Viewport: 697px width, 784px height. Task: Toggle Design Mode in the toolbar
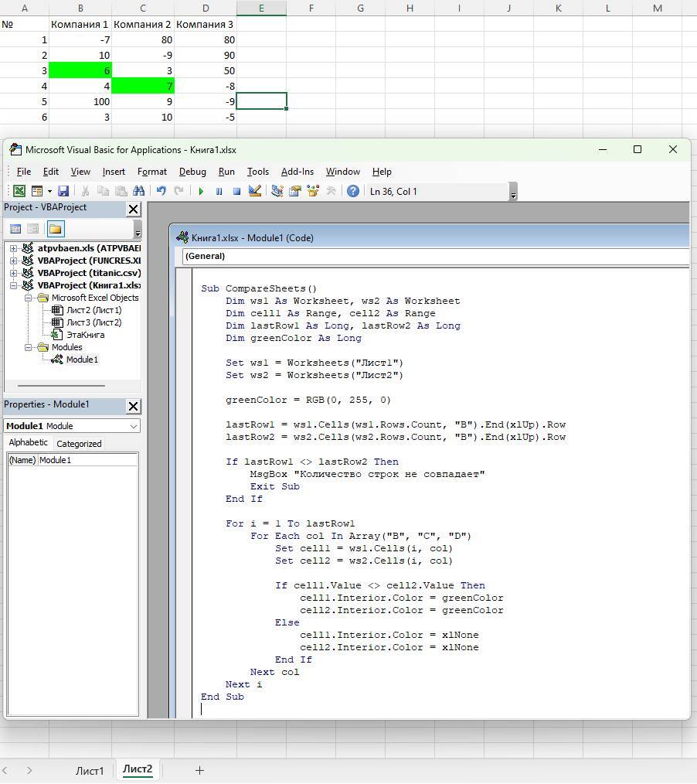click(255, 192)
